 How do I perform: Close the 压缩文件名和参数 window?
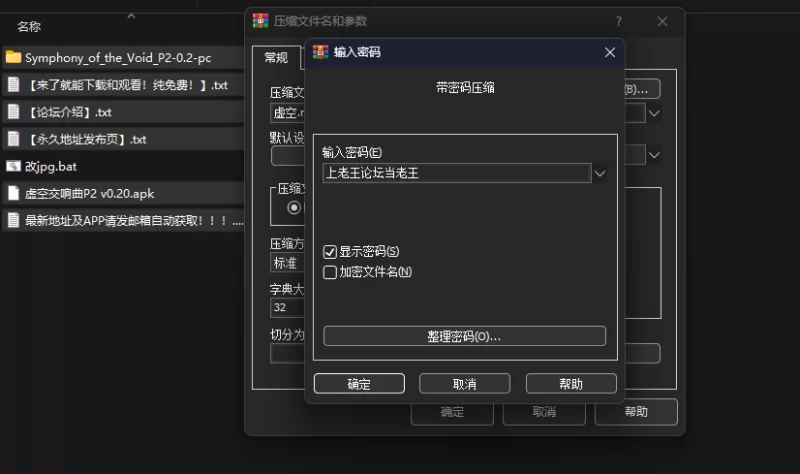tap(662, 21)
